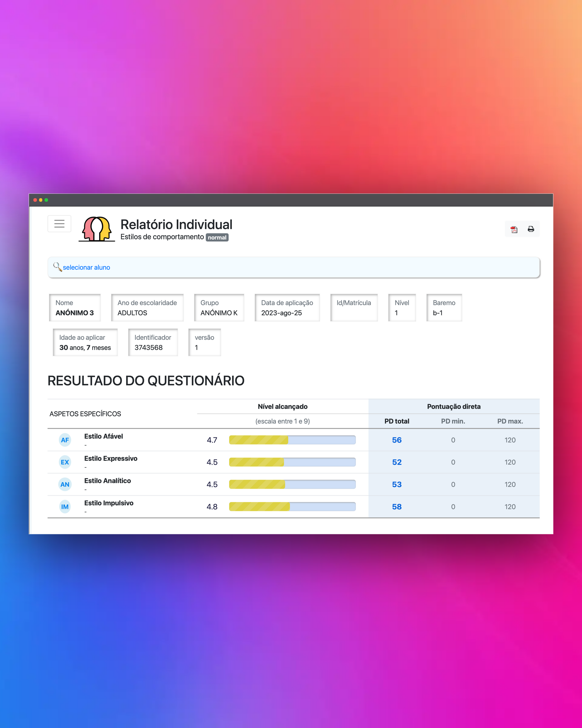This screenshot has width=582, height=728.
Task: Click the printer icon
Action: 531,229
